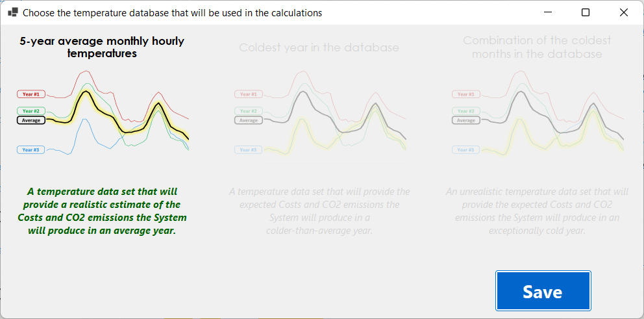Choose 'Combination of the coldest months' title
Screen dimensions: 644x319
(x=537, y=47)
